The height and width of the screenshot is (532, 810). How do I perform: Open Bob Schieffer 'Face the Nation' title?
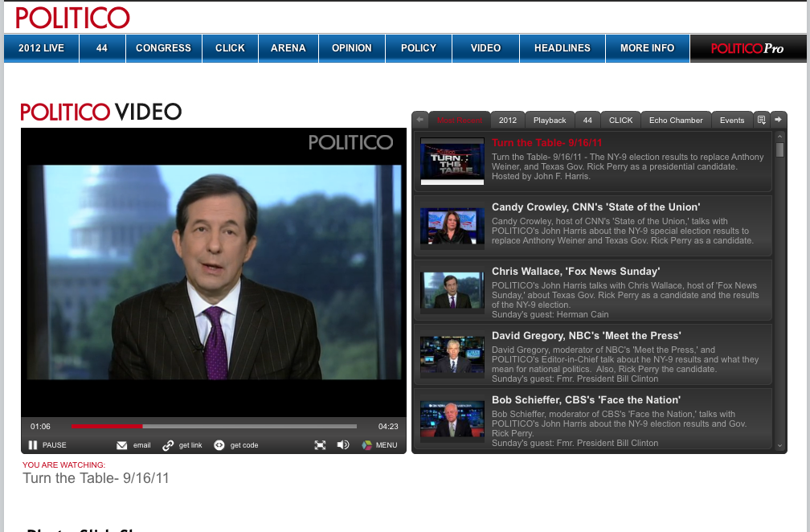pyautogui.click(x=586, y=399)
